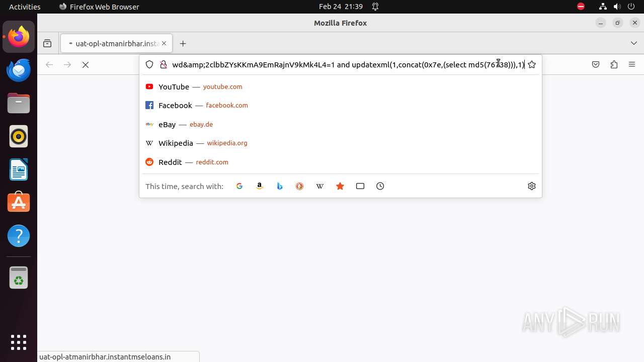
Task: Stop loading the page
Action: 86,64
